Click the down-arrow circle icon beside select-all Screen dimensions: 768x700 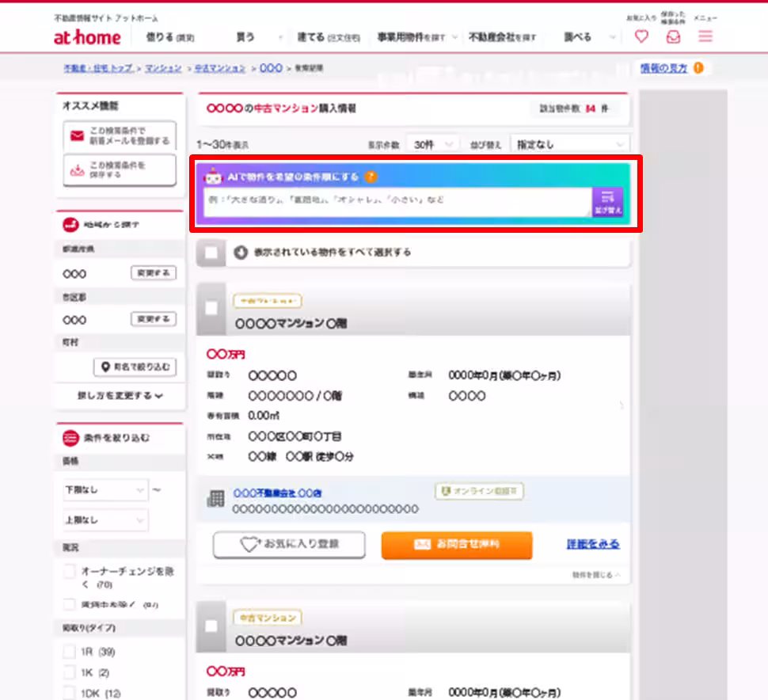pos(241,253)
